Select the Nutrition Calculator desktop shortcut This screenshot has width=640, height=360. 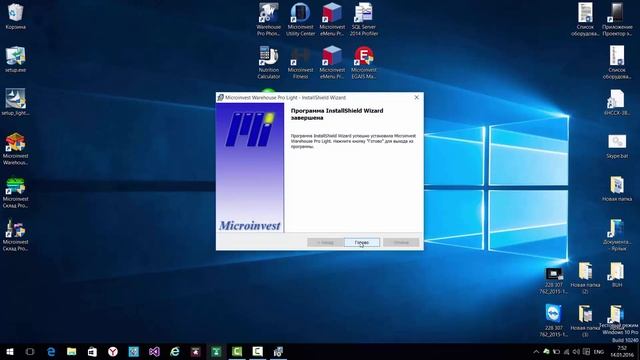(x=269, y=62)
